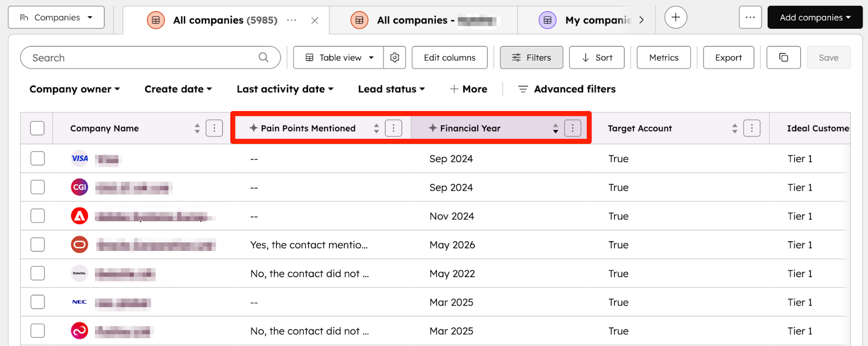Expand the Table view dropdown
This screenshot has height=346, width=868.
(x=339, y=58)
